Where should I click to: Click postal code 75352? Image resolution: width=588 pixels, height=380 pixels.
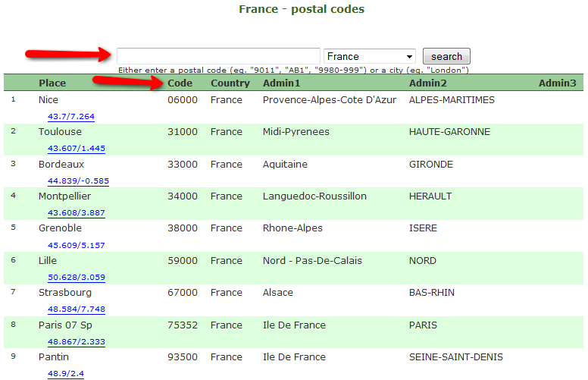183,325
